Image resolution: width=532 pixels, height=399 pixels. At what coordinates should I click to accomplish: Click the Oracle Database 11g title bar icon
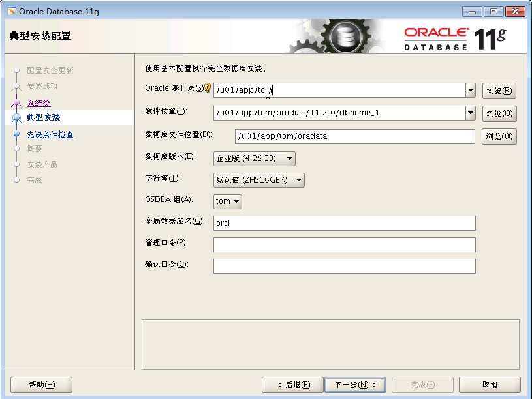(12, 11)
